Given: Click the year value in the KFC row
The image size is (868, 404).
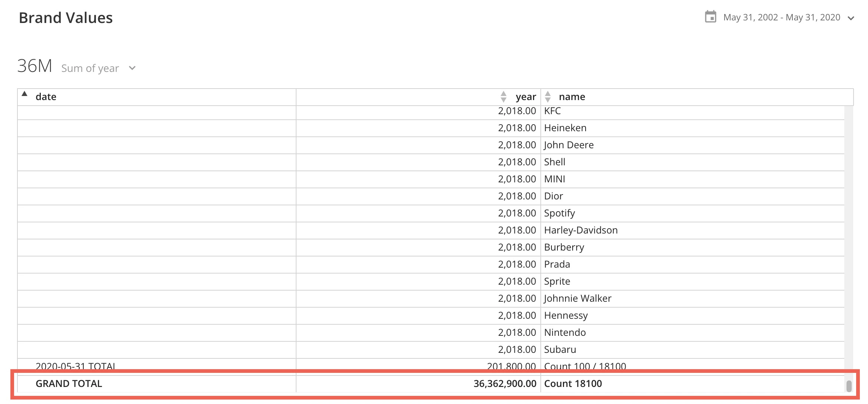Looking at the screenshot, I should 517,111.
